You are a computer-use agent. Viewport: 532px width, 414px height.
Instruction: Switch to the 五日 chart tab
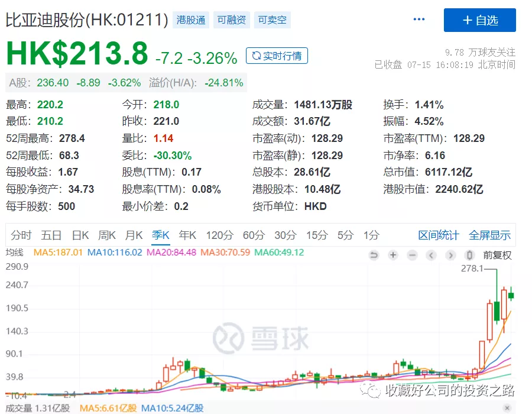click(51, 235)
